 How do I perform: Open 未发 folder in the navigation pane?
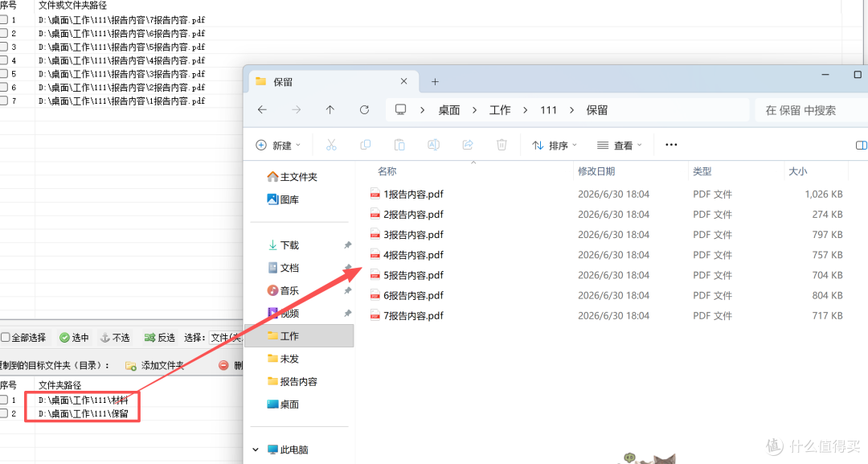coord(284,358)
